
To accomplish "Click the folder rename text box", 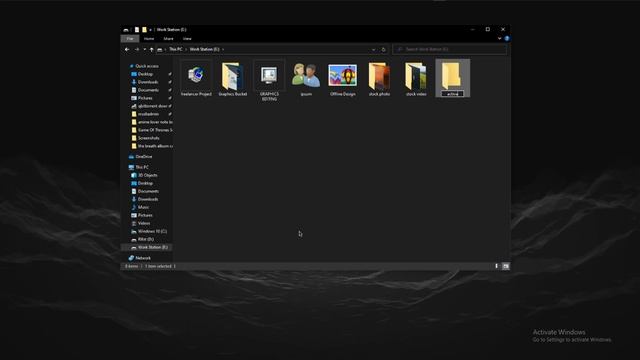I will tap(453, 94).
